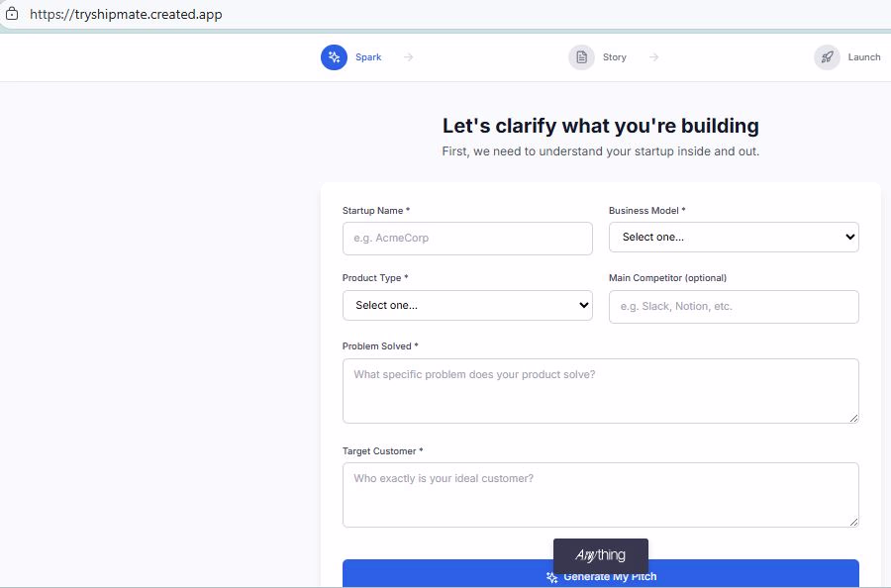Click the Spark step sparkle icon
Image resolution: width=891 pixels, height=588 pixels.
[334, 57]
